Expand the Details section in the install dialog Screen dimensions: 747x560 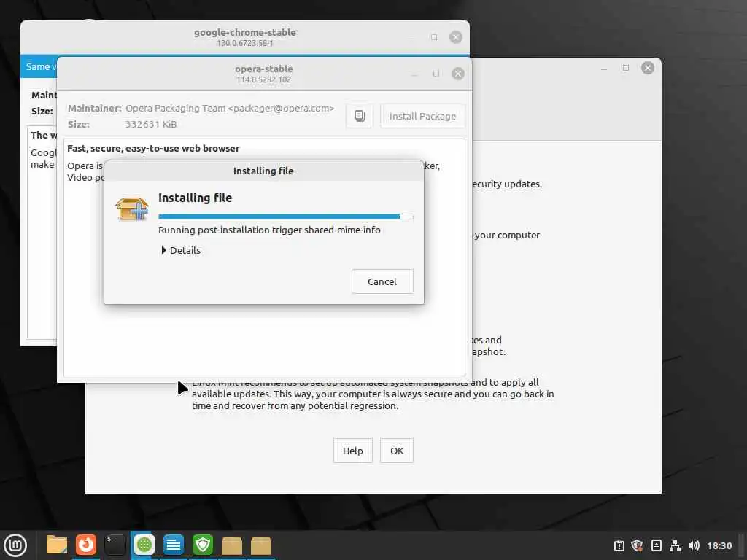point(181,251)
